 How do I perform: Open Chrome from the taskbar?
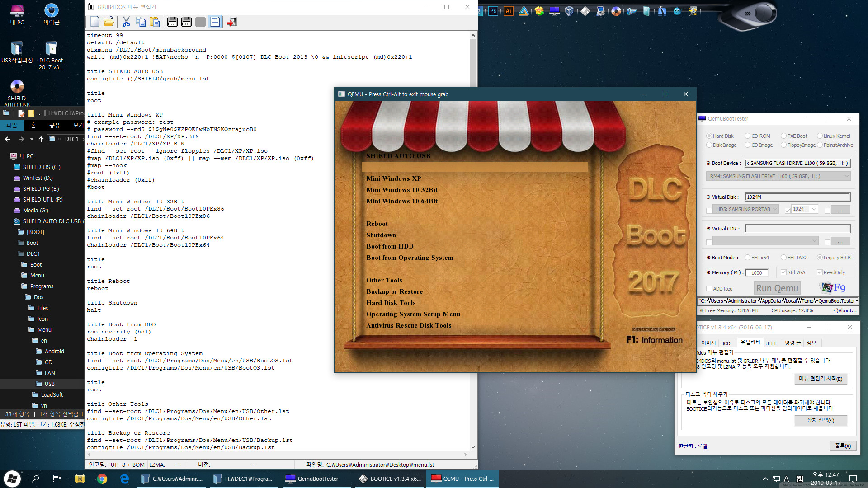(102, 479)
